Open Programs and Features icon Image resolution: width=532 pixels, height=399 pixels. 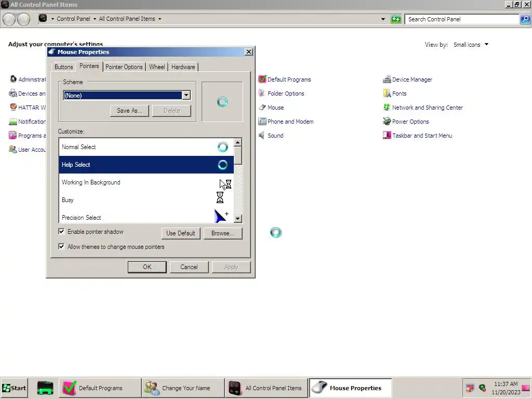13,136
